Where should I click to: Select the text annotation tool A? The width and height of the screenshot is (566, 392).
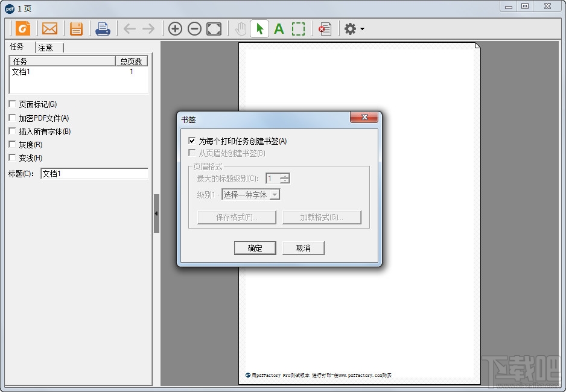pyautogui.click(x=279, y=28)
